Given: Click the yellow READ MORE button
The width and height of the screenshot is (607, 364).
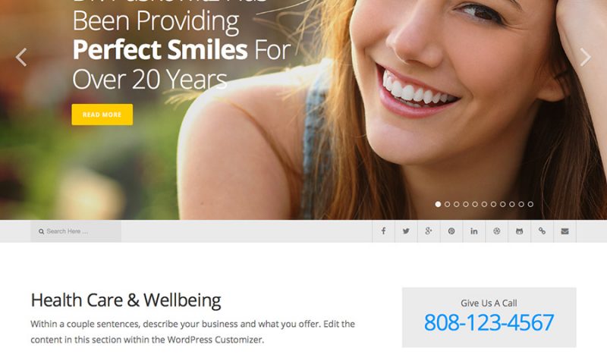Looking at the screenshot, I should point(102,115).
